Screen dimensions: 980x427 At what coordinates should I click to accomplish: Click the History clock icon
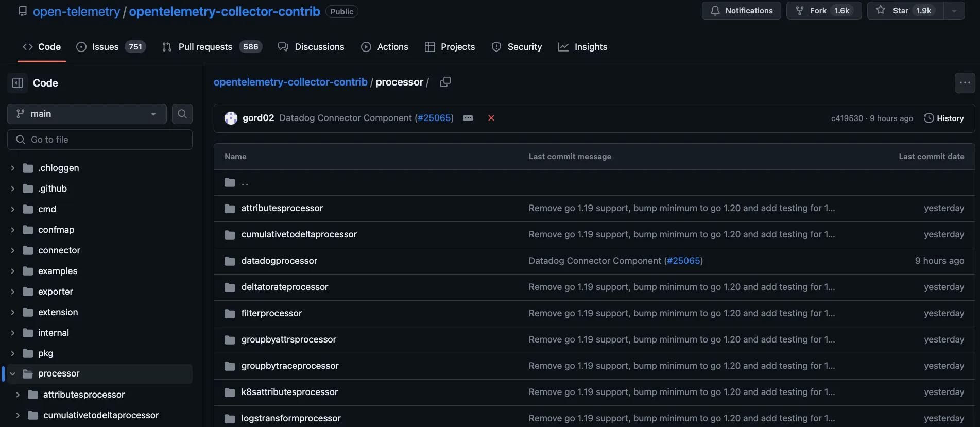pos(929,118)
